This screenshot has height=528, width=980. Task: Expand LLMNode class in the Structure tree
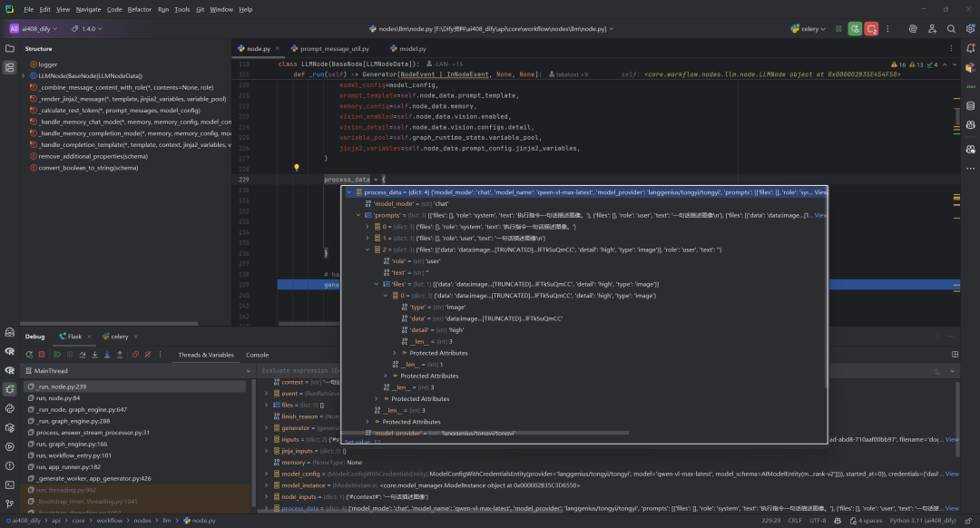click(24, 75)
